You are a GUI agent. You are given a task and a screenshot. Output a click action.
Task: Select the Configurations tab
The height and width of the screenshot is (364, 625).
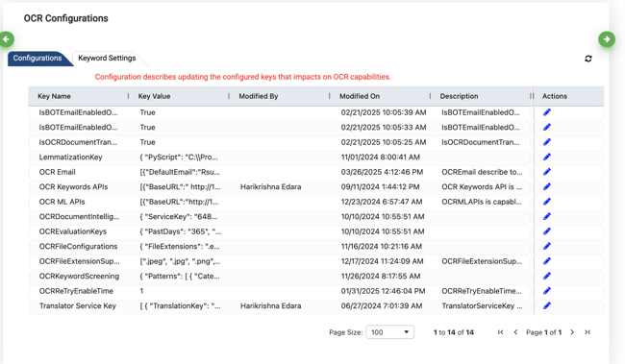(37, 59)
